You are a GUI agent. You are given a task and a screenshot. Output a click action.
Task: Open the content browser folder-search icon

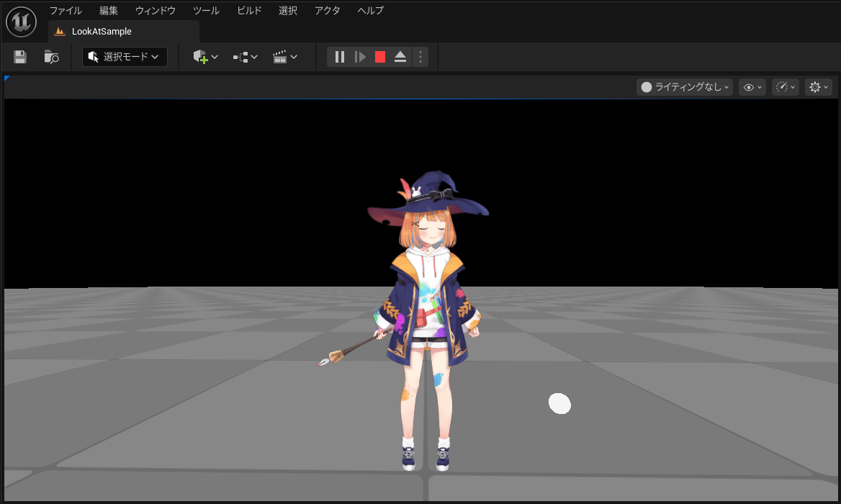click(x=52, y=57)
